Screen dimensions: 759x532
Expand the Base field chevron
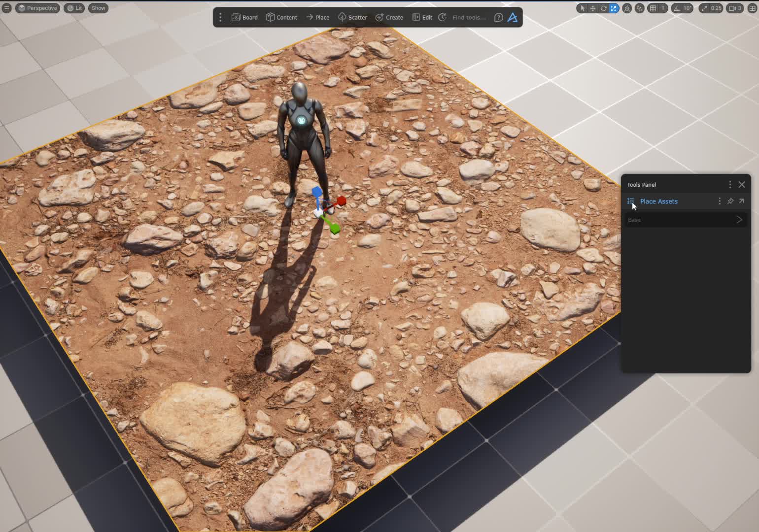(x=739, y=220)
